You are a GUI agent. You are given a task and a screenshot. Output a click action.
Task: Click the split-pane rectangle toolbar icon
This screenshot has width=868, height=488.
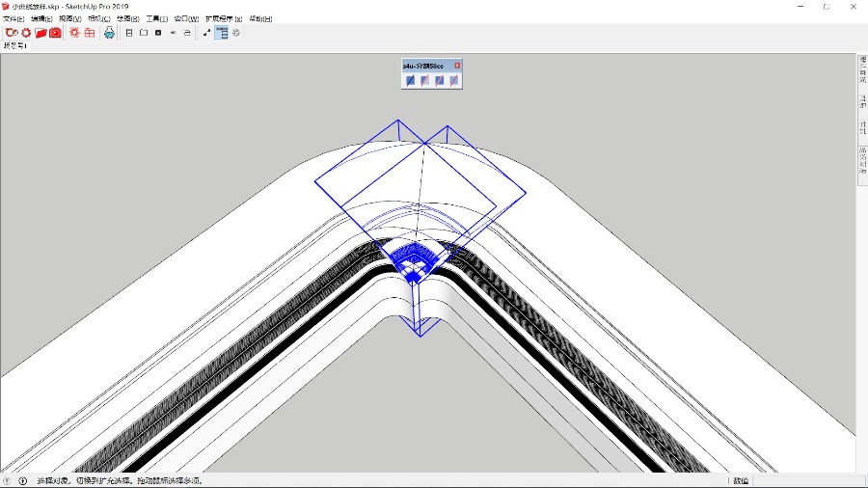tap(129, 33)
